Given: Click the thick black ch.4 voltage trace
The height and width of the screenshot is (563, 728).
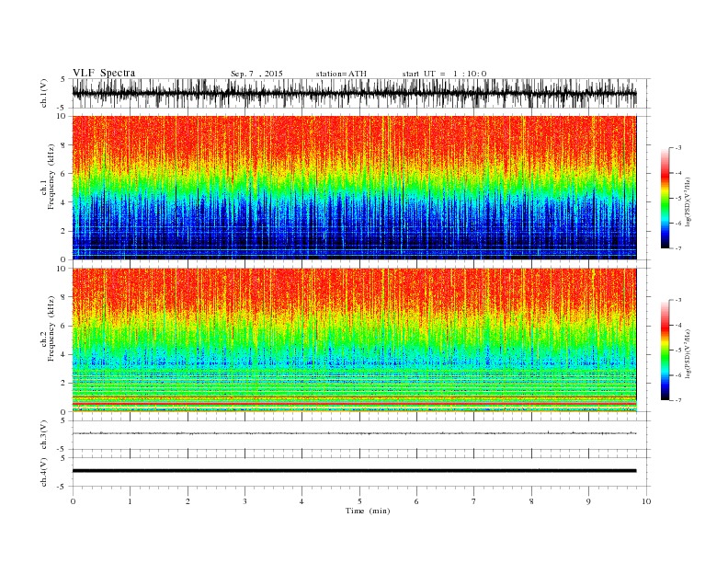Looking at the screenshot, I should (354, 471).
